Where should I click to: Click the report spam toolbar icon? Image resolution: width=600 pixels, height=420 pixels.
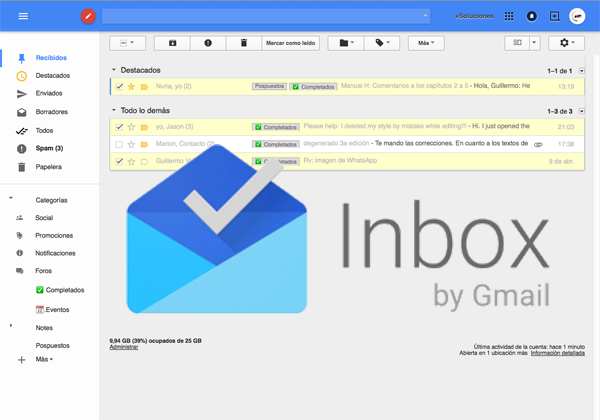point(208,43)
